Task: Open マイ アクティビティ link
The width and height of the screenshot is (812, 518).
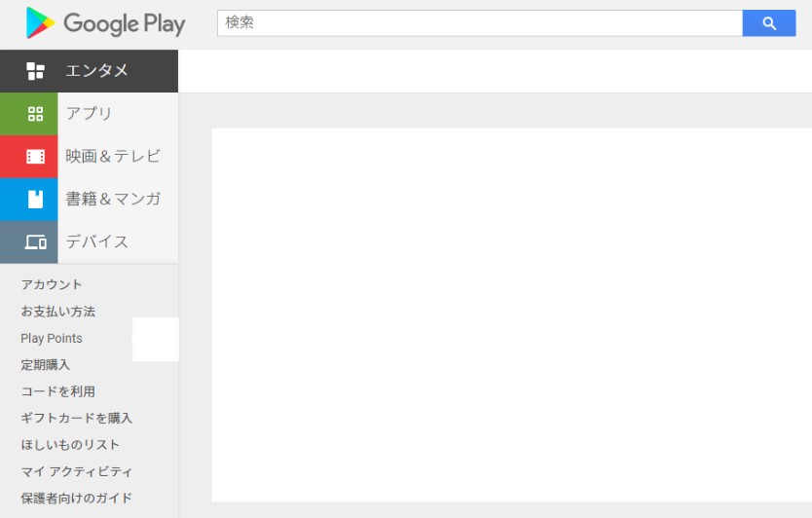Action: 77,472
